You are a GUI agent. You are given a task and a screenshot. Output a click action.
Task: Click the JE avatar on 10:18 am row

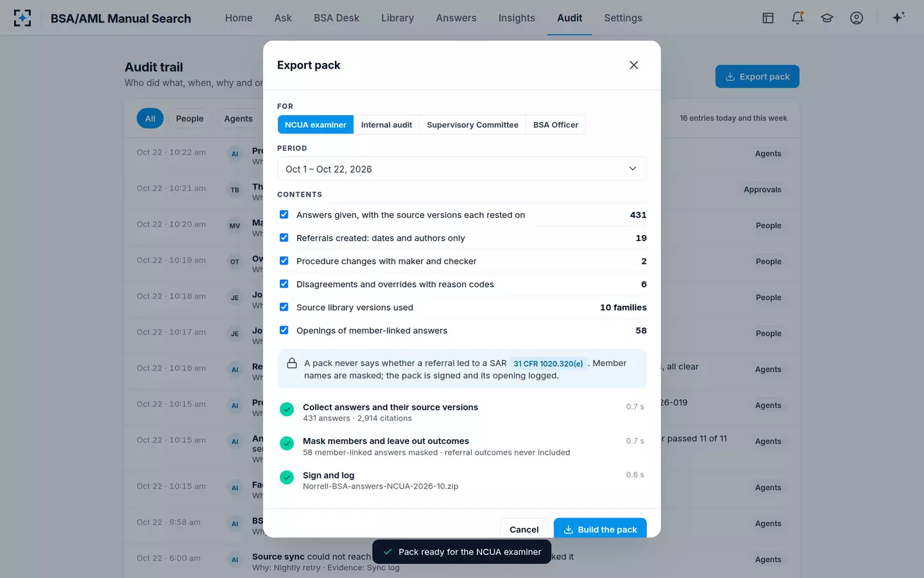[235, 297]
